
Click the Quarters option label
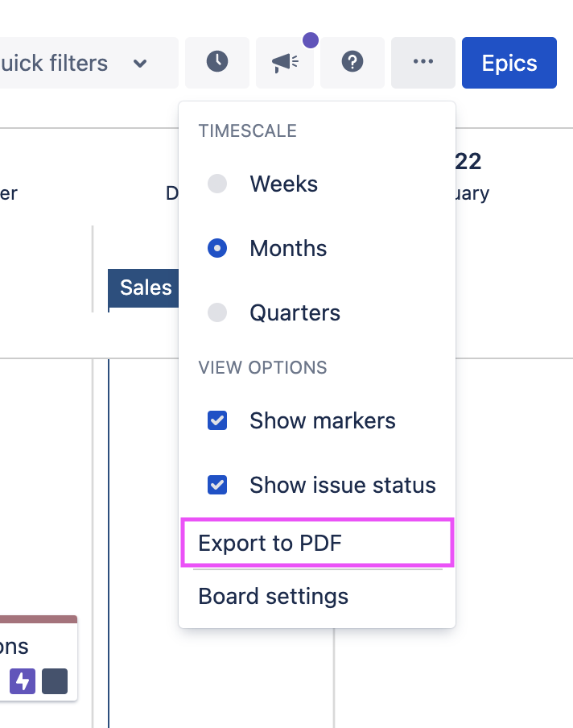click(x=295, y=312)
